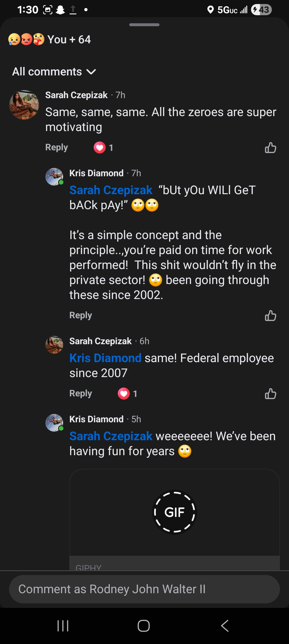Reply to Kris Diamond's back pay comment
Image resolution: width=289 pixels, height=644 pixels.
[81, 315]
